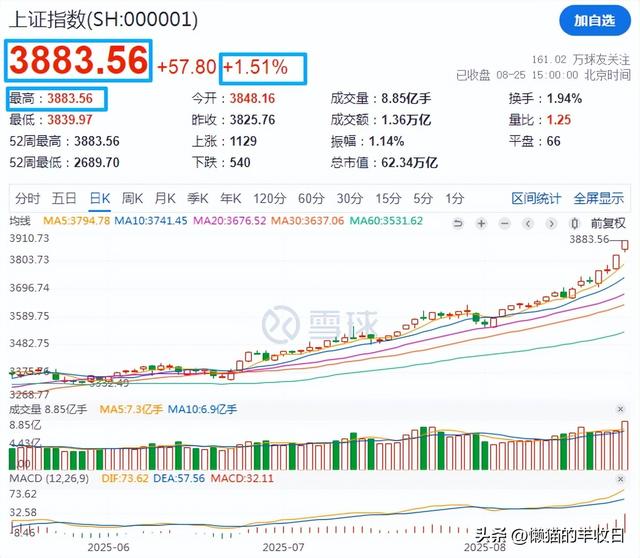This screenshot has height=558, width=640.
Task: Click the 均线 label
Action: [20, 221]
